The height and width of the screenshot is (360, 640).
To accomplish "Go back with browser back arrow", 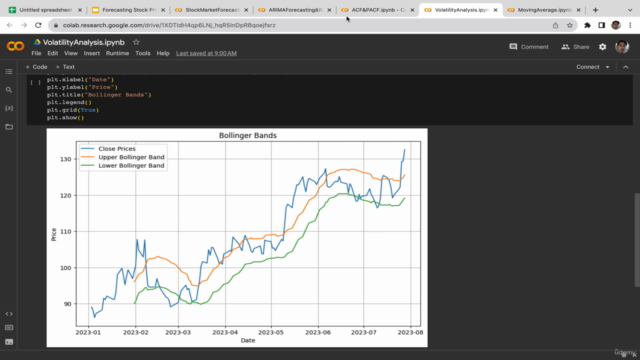I will click(10, 25).
